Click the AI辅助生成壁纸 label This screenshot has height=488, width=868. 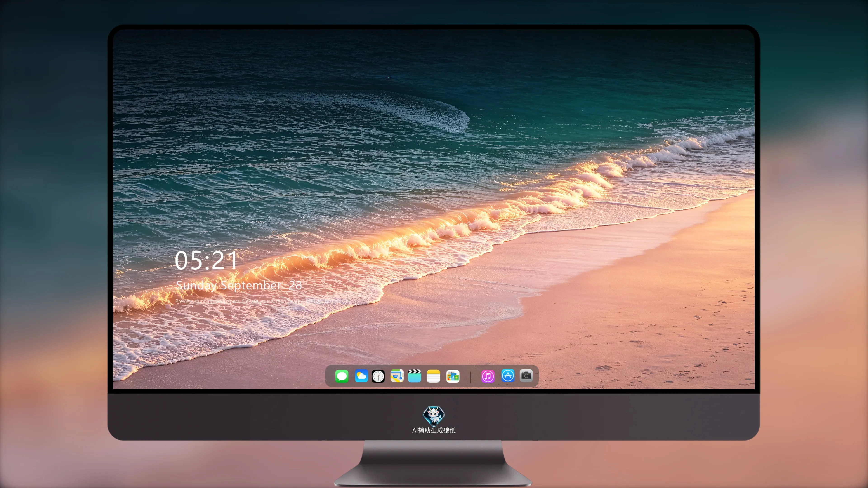(434, 430)
